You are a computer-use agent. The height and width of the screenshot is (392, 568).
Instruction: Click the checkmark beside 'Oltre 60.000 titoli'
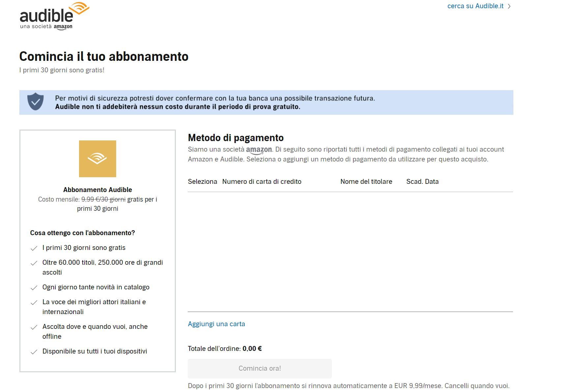(x=34, y=263)
